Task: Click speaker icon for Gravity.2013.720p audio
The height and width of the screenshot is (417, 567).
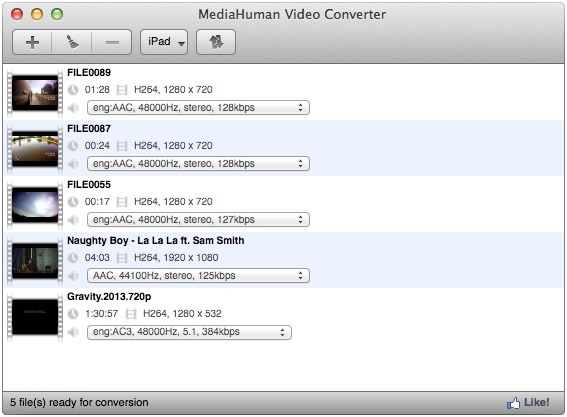Action: [73, 332]
